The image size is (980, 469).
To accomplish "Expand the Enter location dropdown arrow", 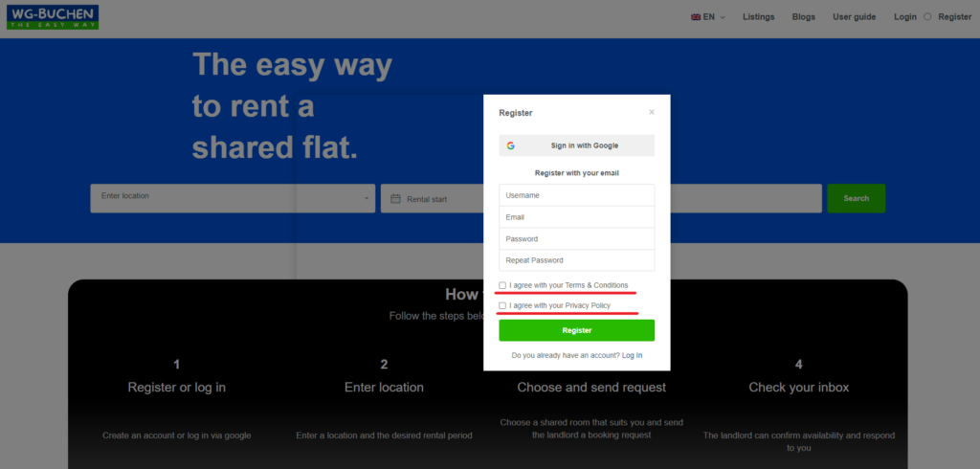I will 367,199.
